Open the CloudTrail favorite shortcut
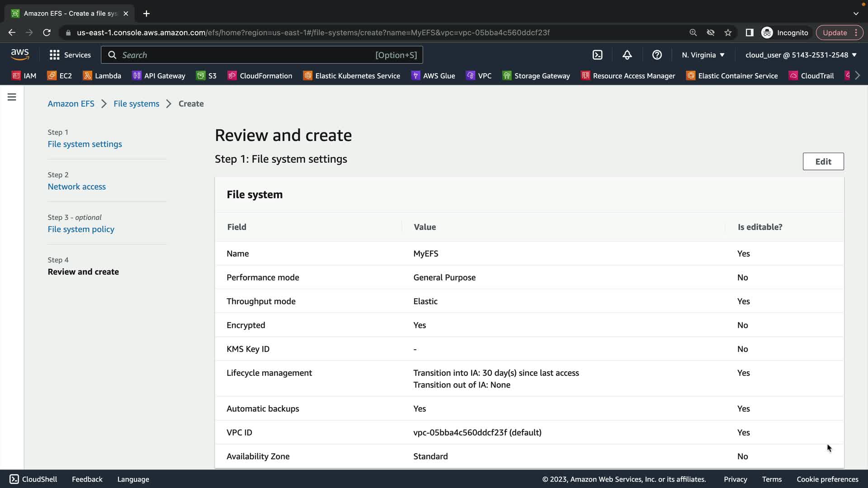Screen dimensions: 868x488 (811, 76)
